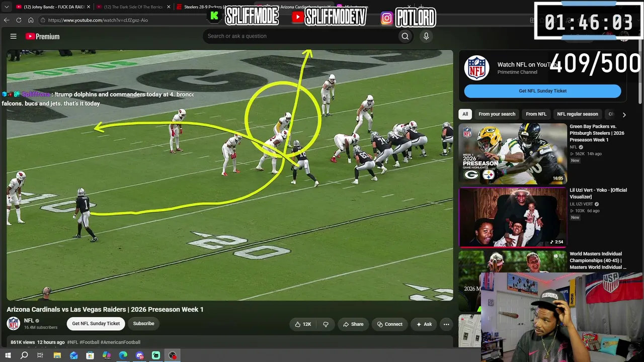This screenshot has height=362, width=644.
Task: Click the main video player
Action: click(x=230, y=175)
